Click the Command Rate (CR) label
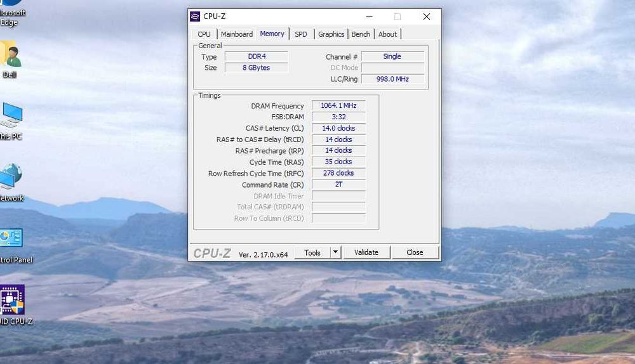The width and height of the screenshot is (635, 364). (x=272, y=185)
